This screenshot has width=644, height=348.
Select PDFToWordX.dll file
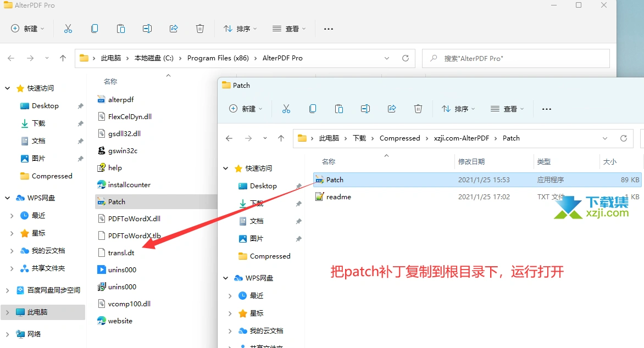129,218
